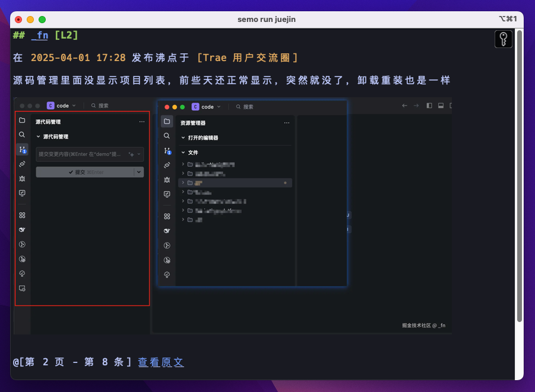The image size is (535, 392).
Task: Expand the first folder in file tree
Action: pyautogui.click(x=183, y=164)
